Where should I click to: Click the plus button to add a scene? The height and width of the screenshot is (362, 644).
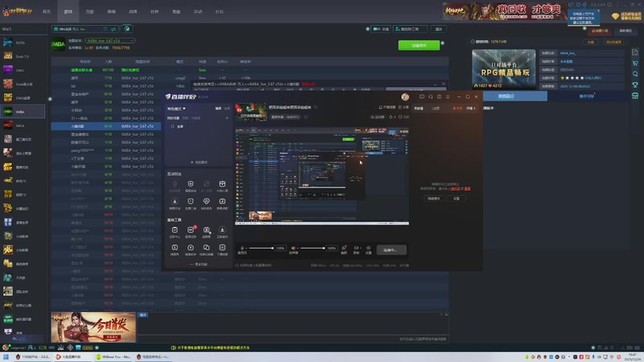pyautogui.click(x=227, y=117)
